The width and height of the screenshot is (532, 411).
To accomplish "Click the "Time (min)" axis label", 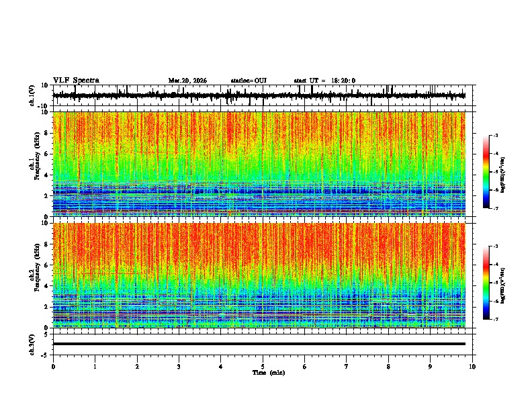I will point(269,373).
